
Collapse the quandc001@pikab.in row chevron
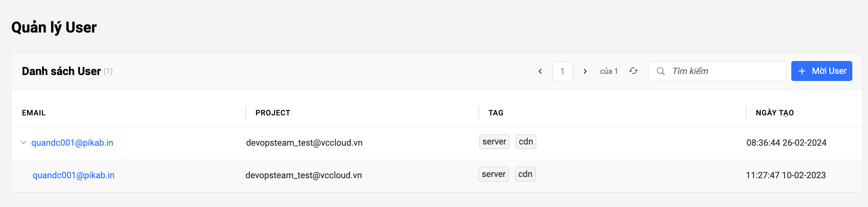pos(23,142)
